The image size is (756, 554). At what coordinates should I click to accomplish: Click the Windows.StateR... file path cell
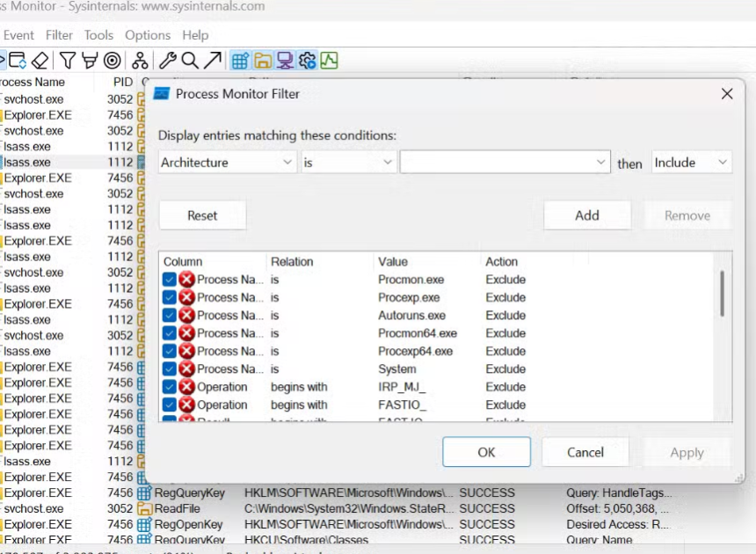[x=349, y=508]
